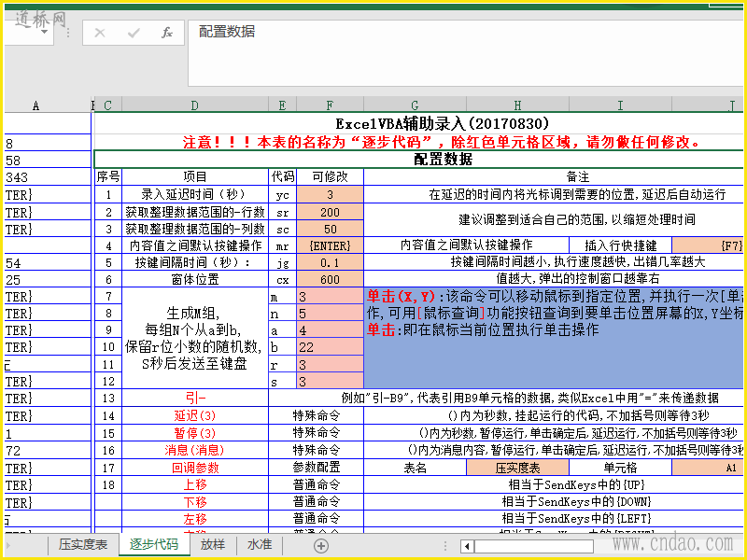Click the red 回调参数 cell
Image resolution: width=747 pixels, height=560 pixels.
195,469
